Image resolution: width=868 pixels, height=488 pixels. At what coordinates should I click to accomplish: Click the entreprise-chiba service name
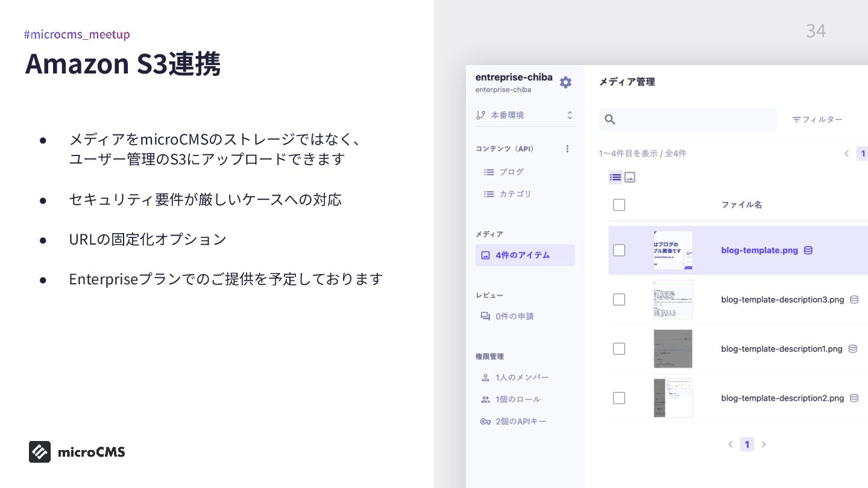pos(514,77)
